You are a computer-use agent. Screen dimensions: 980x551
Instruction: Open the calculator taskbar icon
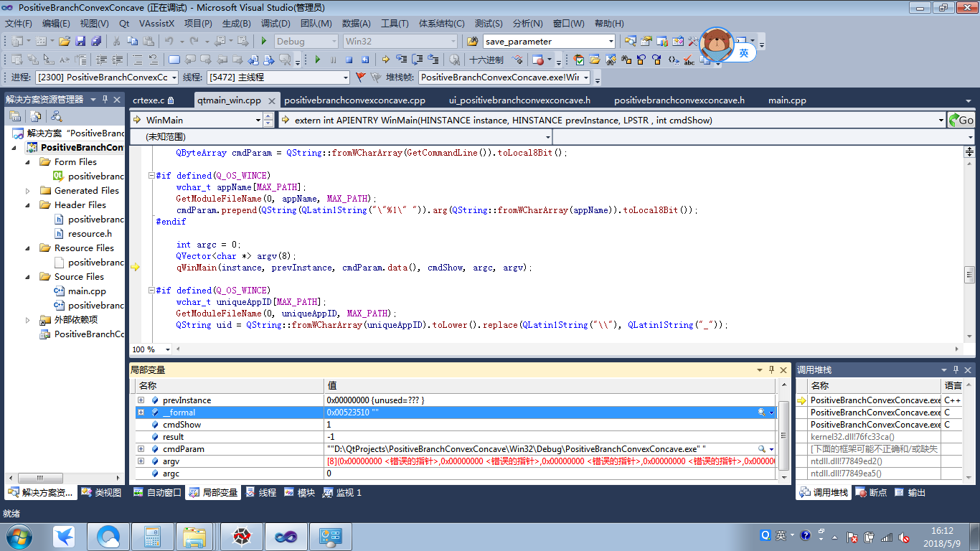(x=151, y=536)
